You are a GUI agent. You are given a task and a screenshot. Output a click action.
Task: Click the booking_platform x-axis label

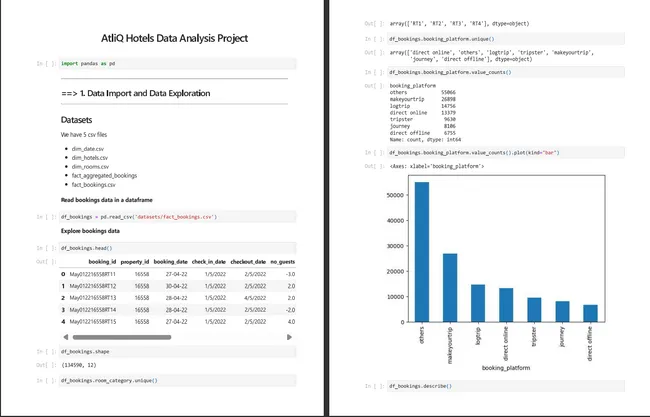click(x=506, y=368)
